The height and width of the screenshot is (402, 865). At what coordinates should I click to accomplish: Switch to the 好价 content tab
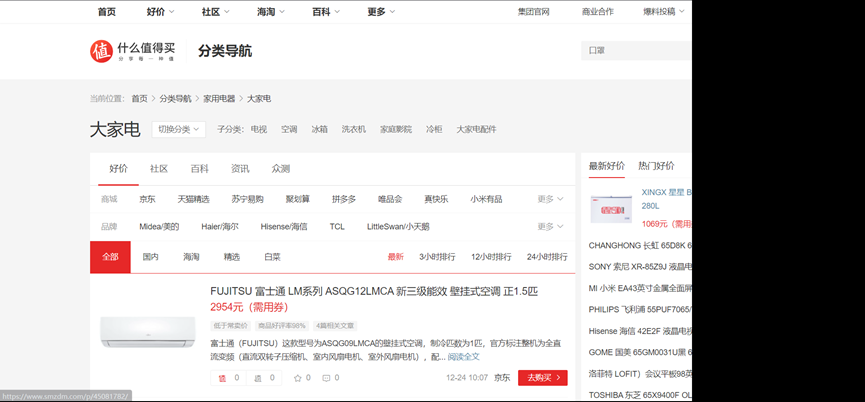point(118,169)
